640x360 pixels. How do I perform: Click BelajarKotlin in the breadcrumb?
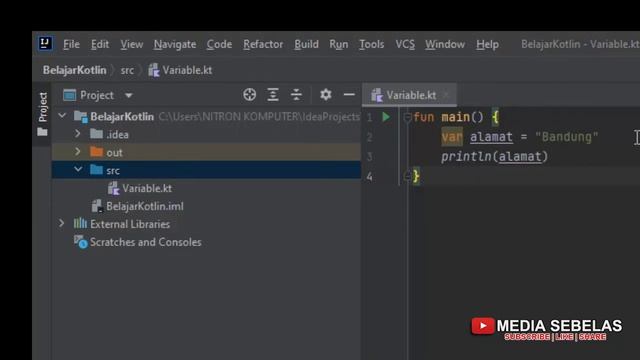(75, 70)
